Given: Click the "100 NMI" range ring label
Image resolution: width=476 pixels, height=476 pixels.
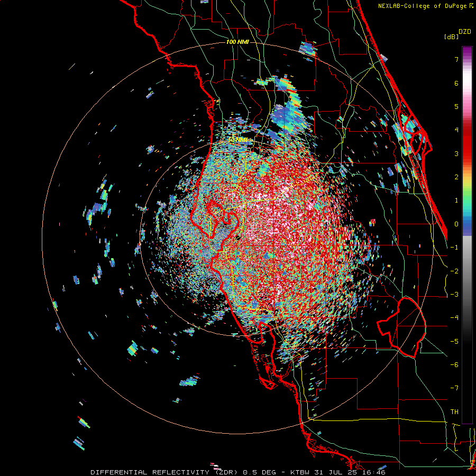Looking at the screenshot, I should 237,42.
